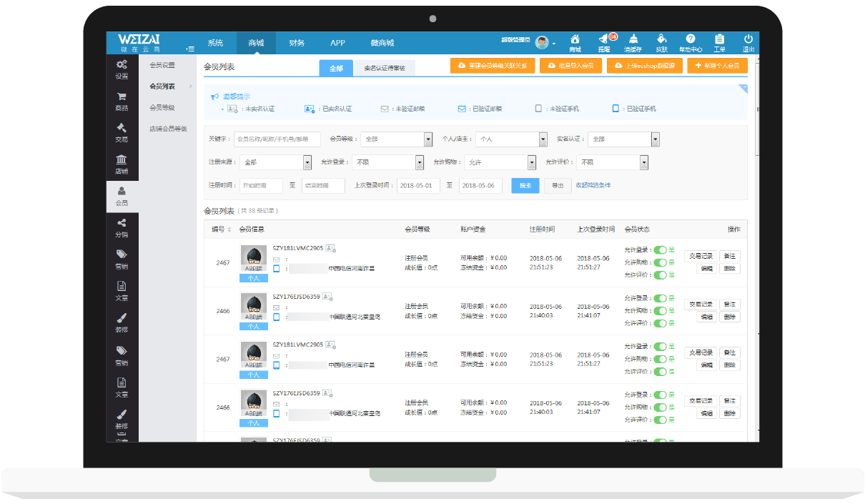This screenshot has width=865, height=504.
Task: Click the 上传ecshop数据源 button
Action: point(645,65)
